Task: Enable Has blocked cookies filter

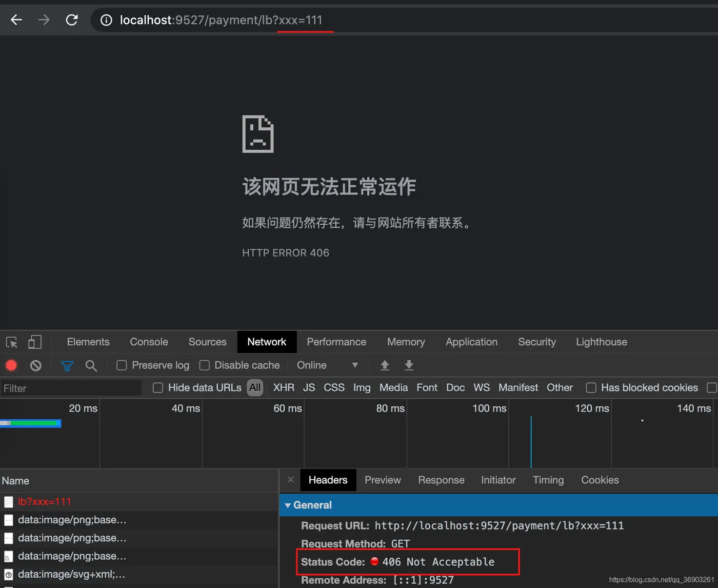Action: (591, 388)
